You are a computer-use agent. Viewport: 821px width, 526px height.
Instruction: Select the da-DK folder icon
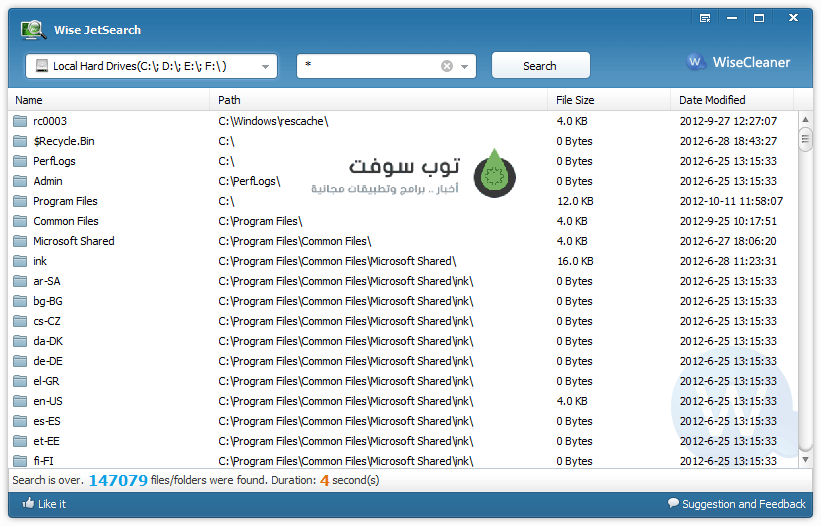click(x=20, y=341)
